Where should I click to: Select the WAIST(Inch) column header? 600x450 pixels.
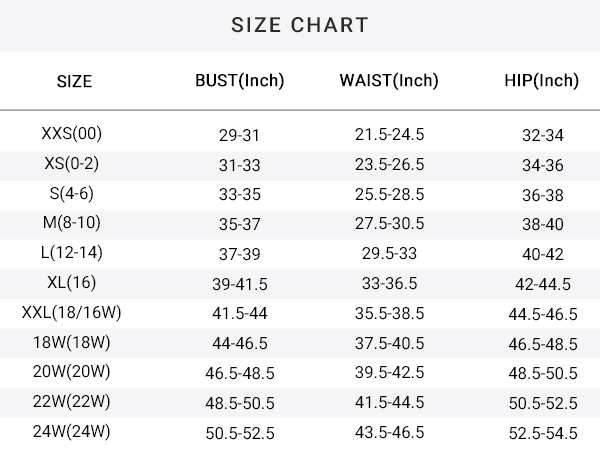(x=389, y=81)
